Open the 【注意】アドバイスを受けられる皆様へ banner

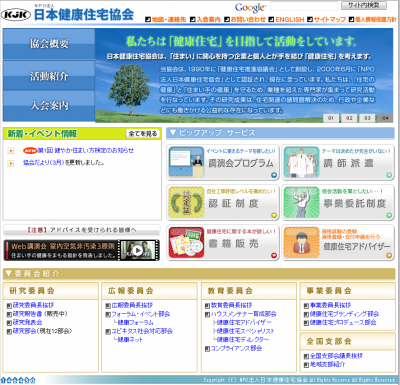(82, 230)
